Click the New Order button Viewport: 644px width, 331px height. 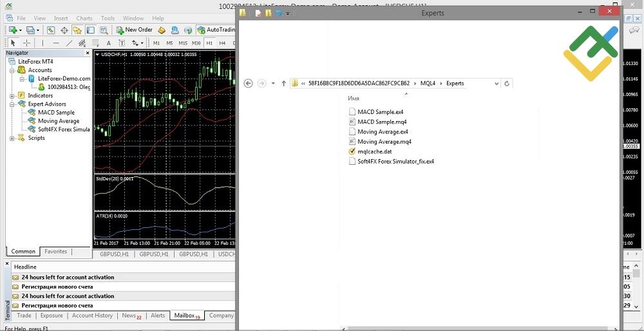click(x=135, y=30)
